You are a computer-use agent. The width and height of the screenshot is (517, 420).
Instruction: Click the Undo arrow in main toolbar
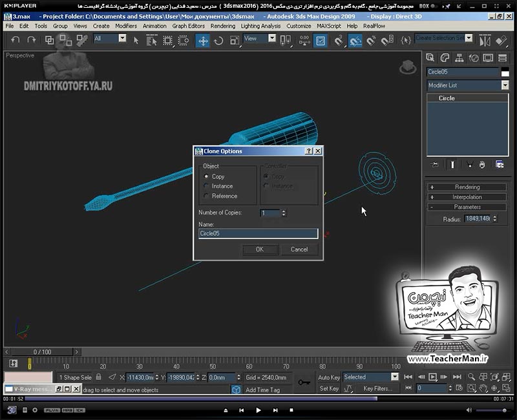(15, 40)
